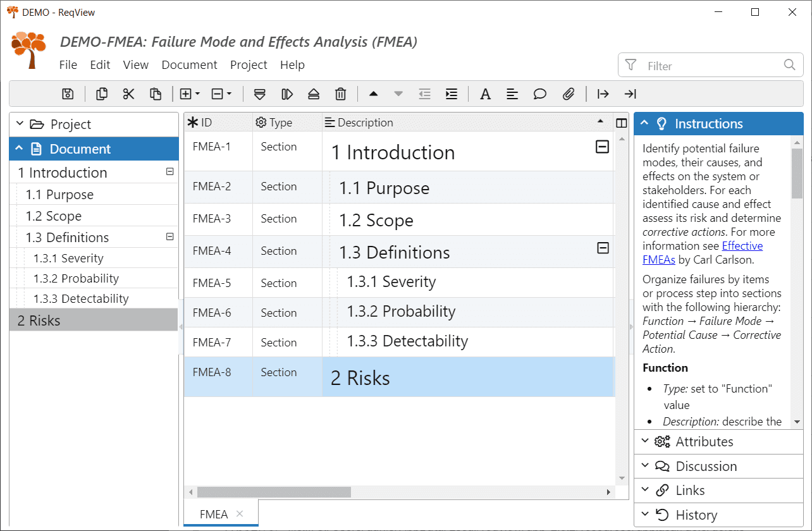Open the Document menu
The width and height of the screenshot is (812, 531).
[190, 65]
